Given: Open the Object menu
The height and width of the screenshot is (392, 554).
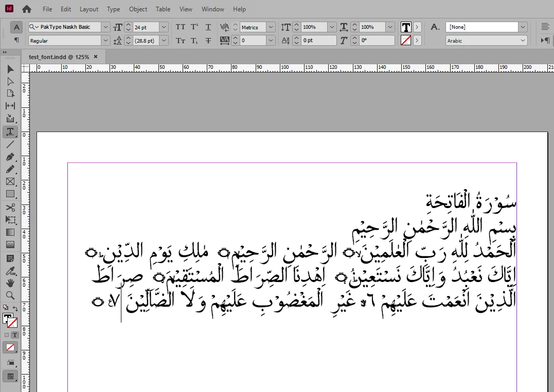Looking at the screenshot, I should pyautogui.click(x=138, y=9).
